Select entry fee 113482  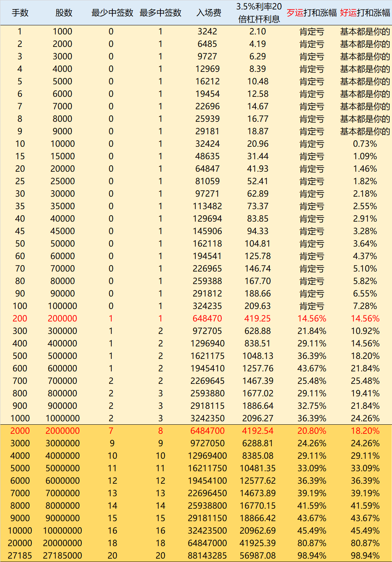[x=207, y=206]
